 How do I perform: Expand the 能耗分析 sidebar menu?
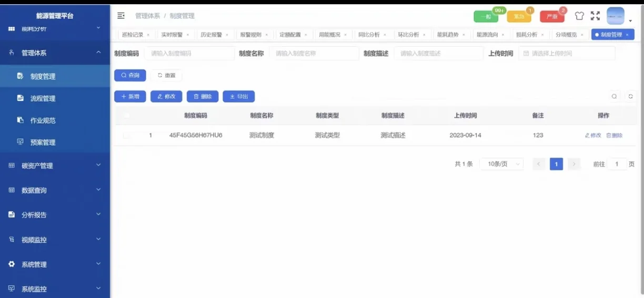pos(55,28)
